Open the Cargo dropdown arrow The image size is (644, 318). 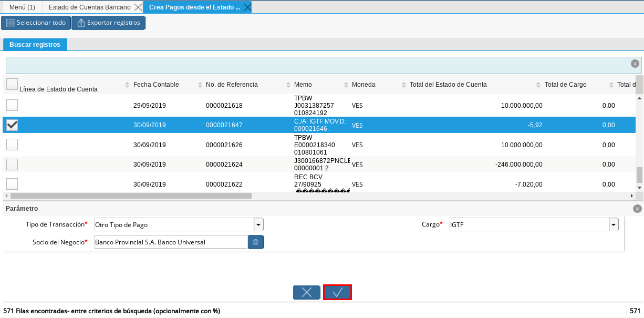click(x=613, y=225)
